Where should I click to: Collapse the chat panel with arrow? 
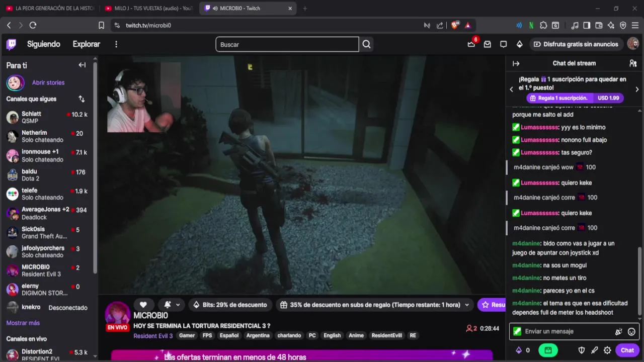click(516, 63)
